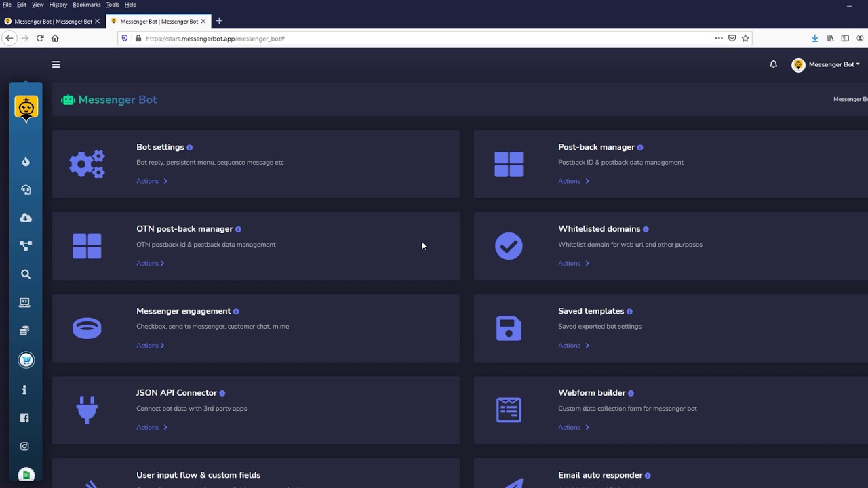Click the browser back button
This screenshot has width=868, height=488.
[x=9, y=39]
